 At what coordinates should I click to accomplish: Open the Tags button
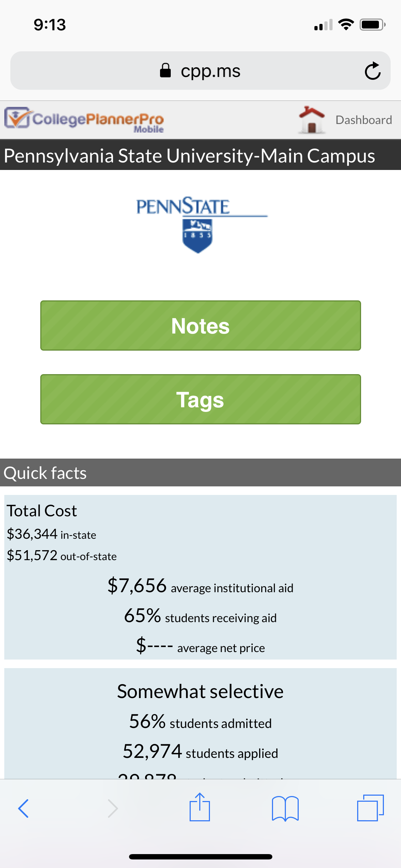[200, 399]
